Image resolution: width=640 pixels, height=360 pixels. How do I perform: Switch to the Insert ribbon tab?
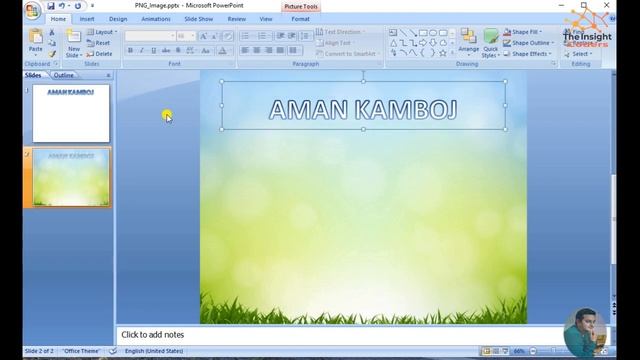pos(87,19)
